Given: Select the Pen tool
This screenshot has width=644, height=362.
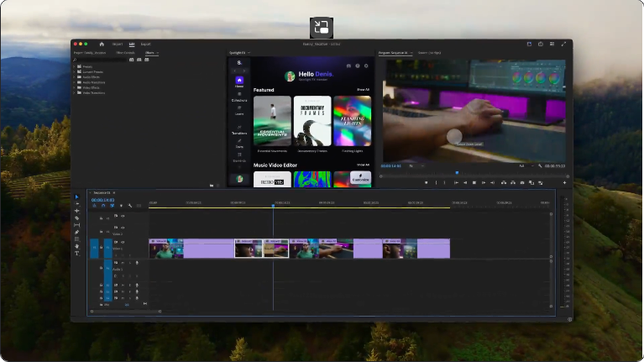Looking at the screenshot, I should [x=77, y=232].
